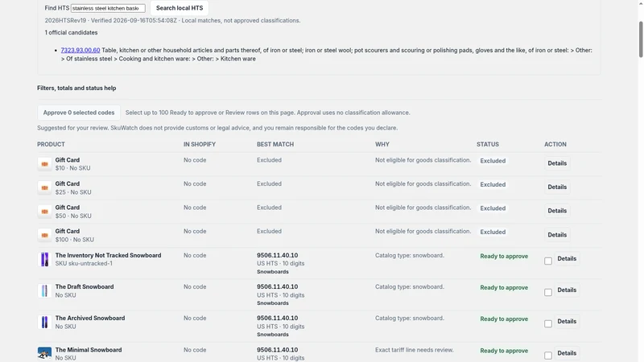
Task: Open Details for The Archived Snowboard
Action: pos(567,321)
